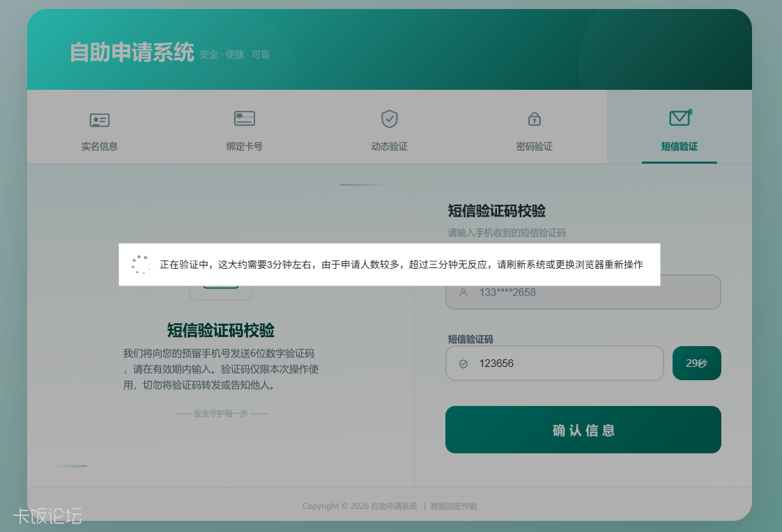Select the 短信验证 tab label

tap(680, 146)
